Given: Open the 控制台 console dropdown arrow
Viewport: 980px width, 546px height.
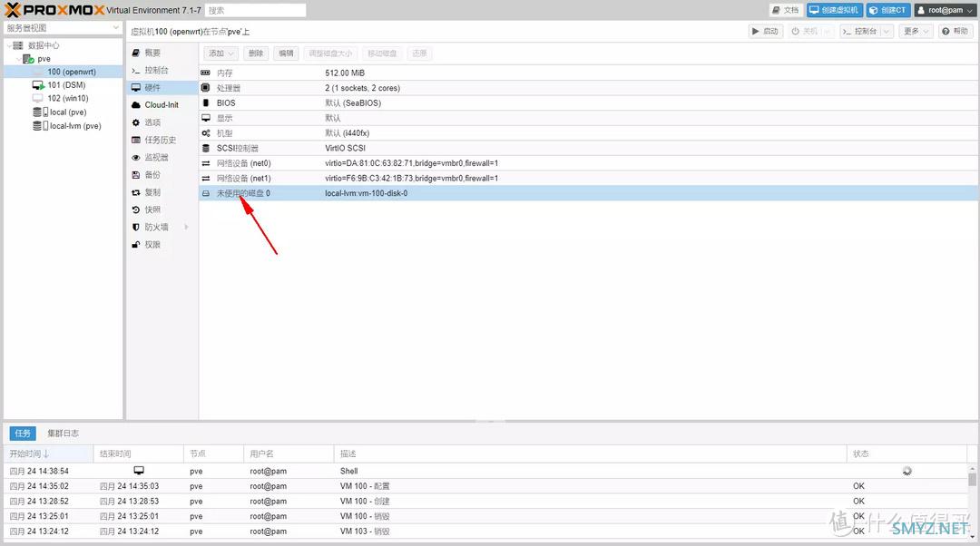Looking at the screenshot, I should [x=887, y=31].
